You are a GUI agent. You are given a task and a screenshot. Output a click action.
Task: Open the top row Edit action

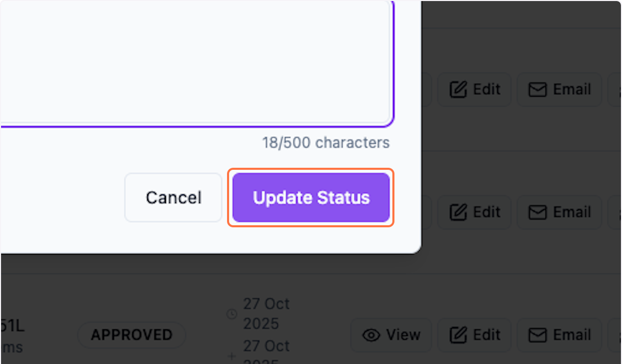(474, 89)
